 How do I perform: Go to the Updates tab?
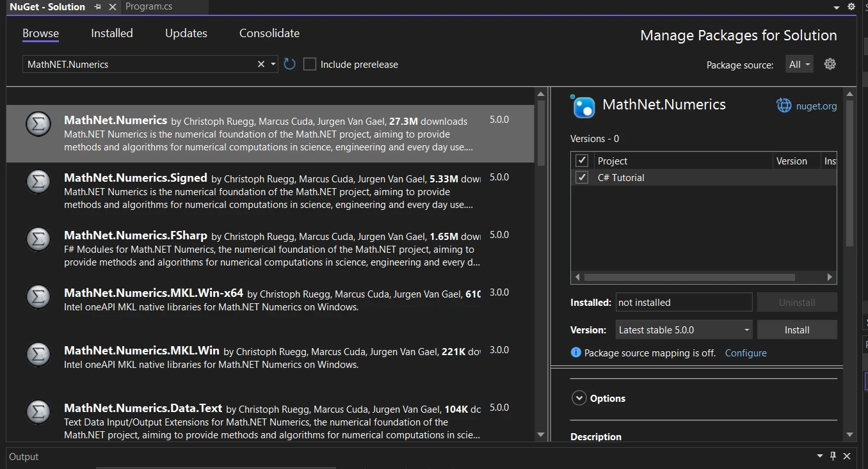[x=186, y=33]
